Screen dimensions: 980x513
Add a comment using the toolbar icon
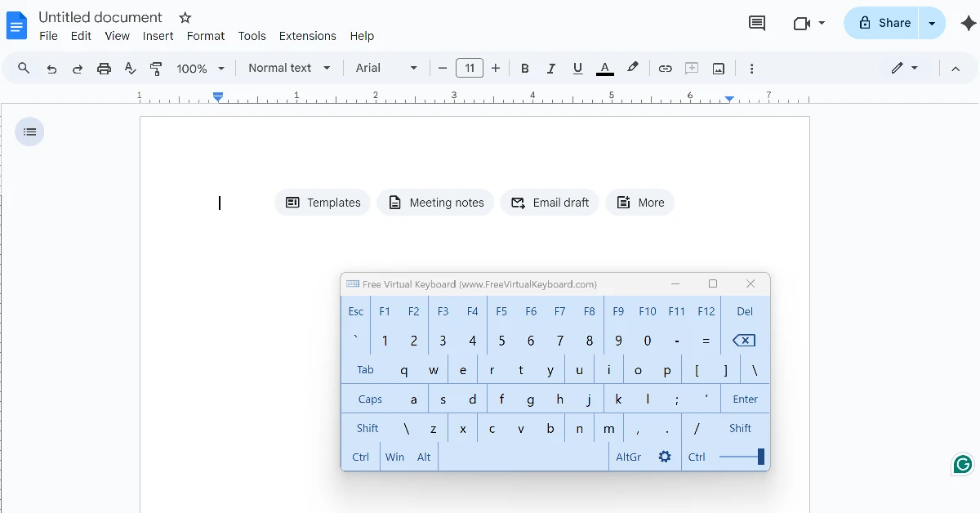pyautogui.click(x=691, y=68)
